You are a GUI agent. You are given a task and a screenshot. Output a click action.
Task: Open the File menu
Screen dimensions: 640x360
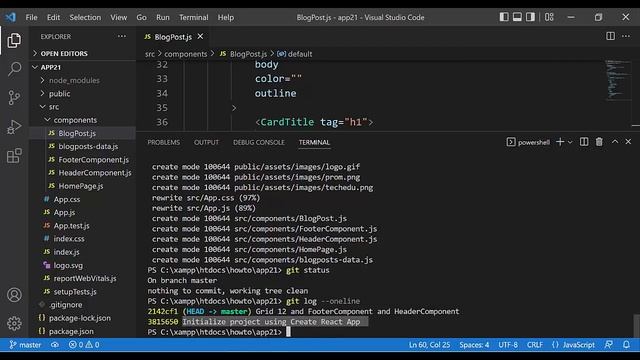click(31, 18)
